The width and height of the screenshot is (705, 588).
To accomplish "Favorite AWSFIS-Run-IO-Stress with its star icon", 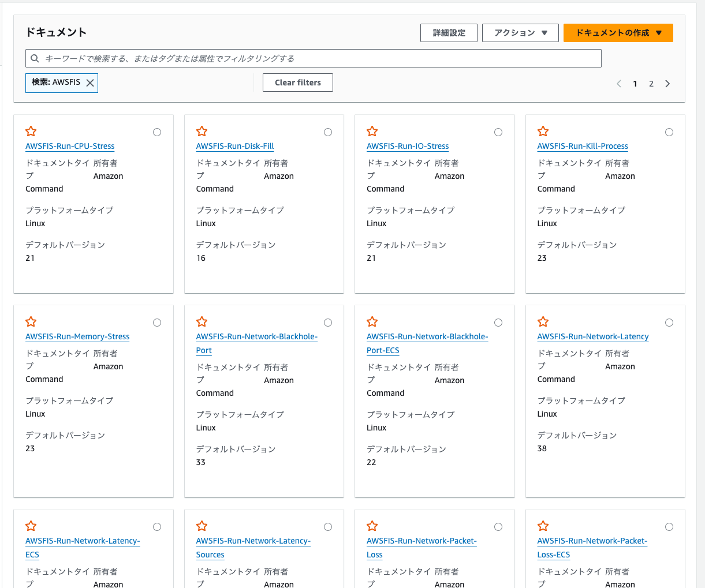I will pyautogui.click(x=372, y=132).
